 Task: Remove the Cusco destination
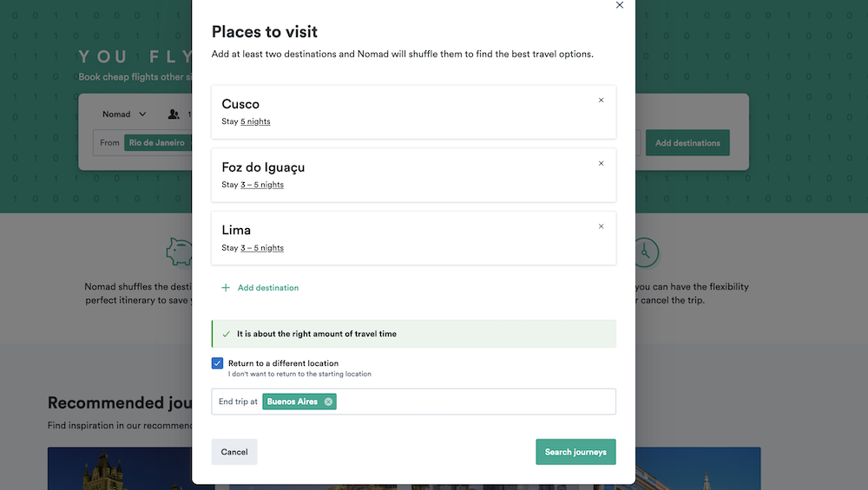[x=601, y=100]
